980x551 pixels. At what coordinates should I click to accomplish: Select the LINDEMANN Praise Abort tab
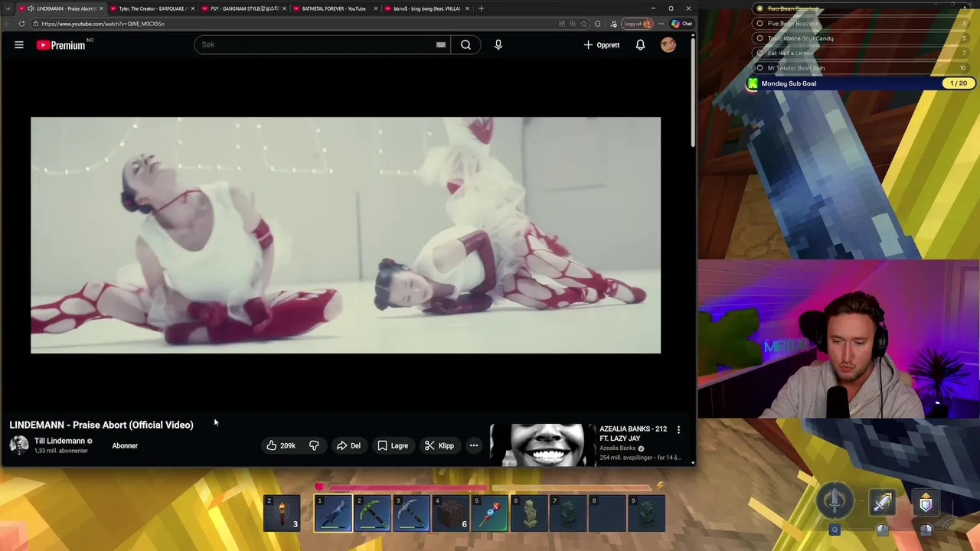point(61,8)
